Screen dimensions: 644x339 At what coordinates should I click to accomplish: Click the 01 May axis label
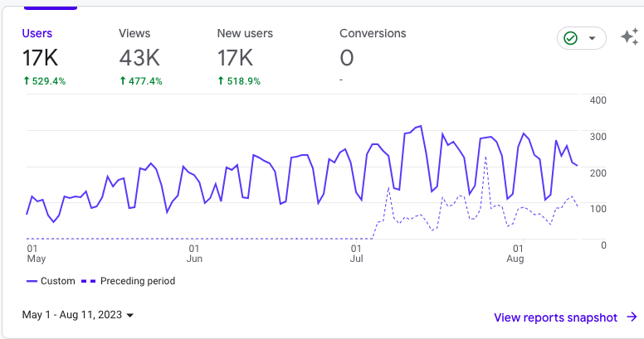37,254
